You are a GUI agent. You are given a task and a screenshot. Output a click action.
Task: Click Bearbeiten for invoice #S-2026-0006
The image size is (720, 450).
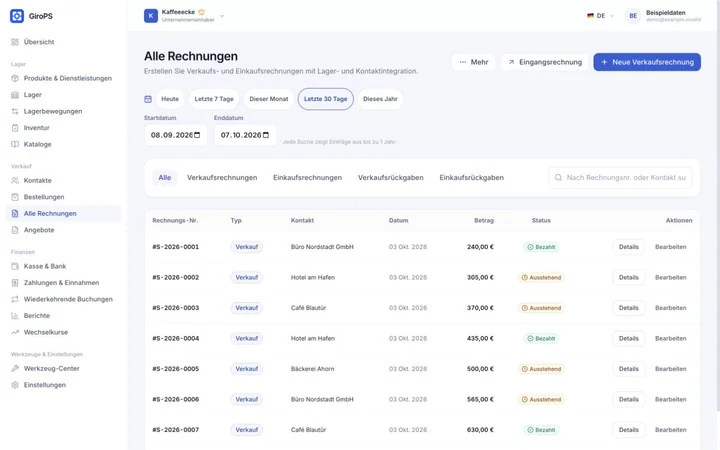(670, 399)
